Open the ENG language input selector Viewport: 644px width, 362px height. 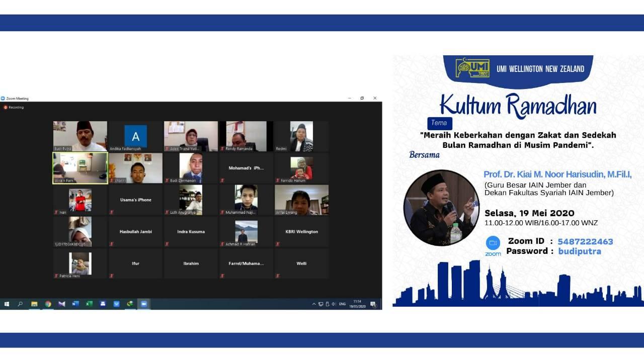[342, 304]
